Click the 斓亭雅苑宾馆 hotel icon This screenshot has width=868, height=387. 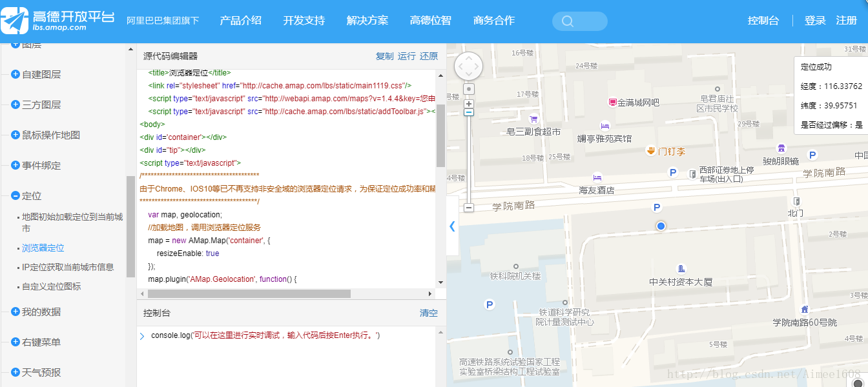pos(605,126)
